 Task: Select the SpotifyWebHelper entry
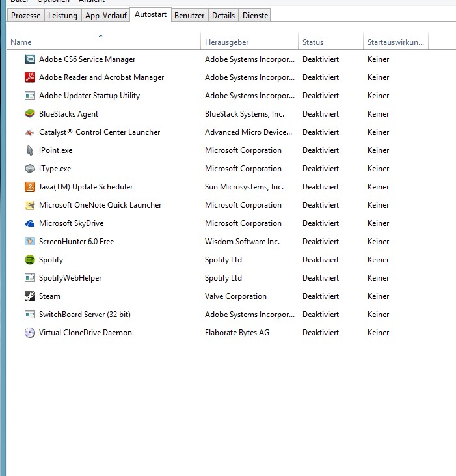tap(70, 278)
